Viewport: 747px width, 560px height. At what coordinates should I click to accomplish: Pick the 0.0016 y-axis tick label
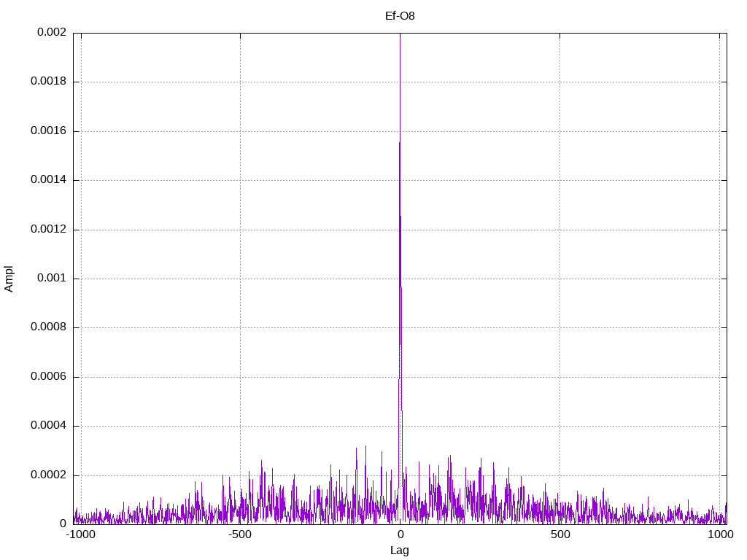(x=48, y=131)
